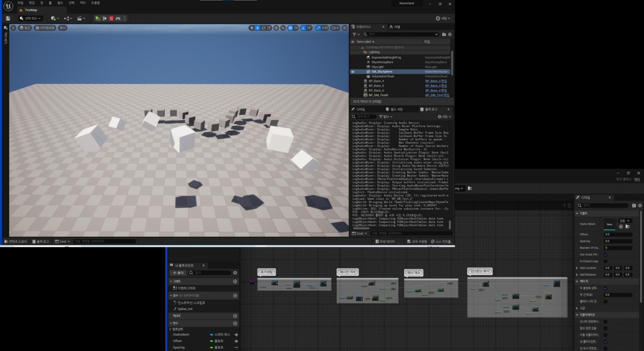Viewport: 644px width, 351px height.
Task: Open My Blueprint panel settings gear
Action: [x=235, y=273]
